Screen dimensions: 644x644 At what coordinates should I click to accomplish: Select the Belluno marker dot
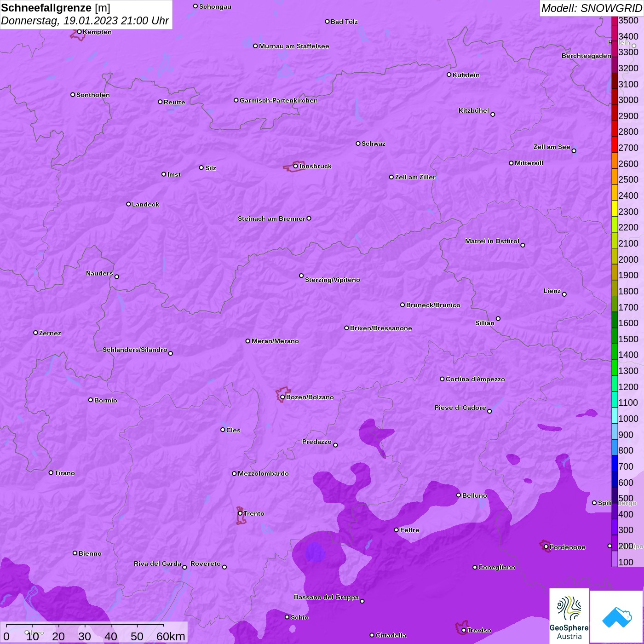459,495
